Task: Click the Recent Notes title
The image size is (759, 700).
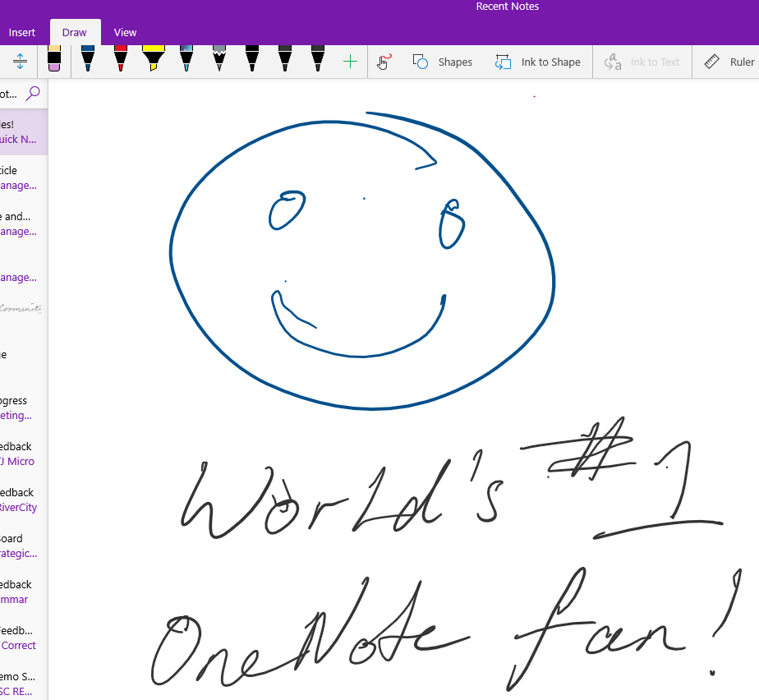Action: pos(507,7)
